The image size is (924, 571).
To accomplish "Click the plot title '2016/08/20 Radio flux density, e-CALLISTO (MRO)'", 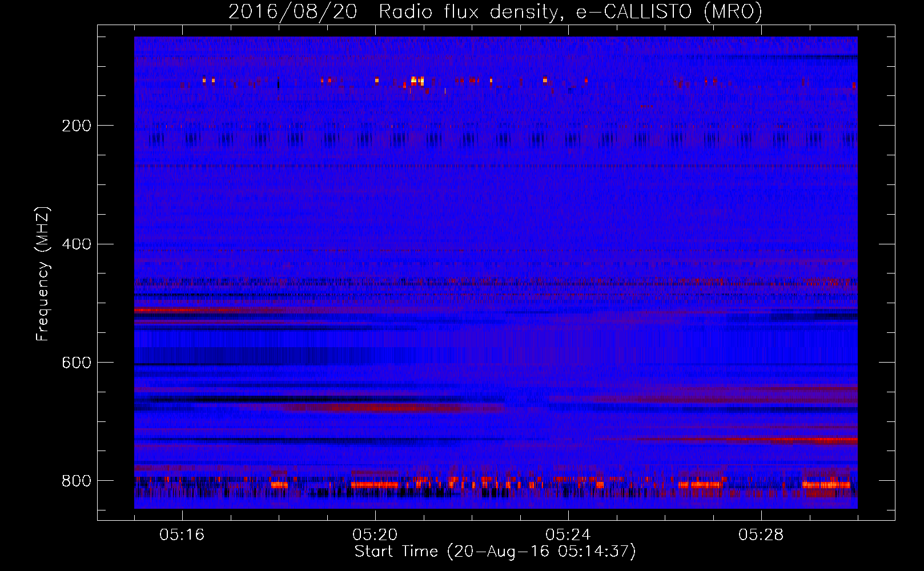I will pos(495,12).
